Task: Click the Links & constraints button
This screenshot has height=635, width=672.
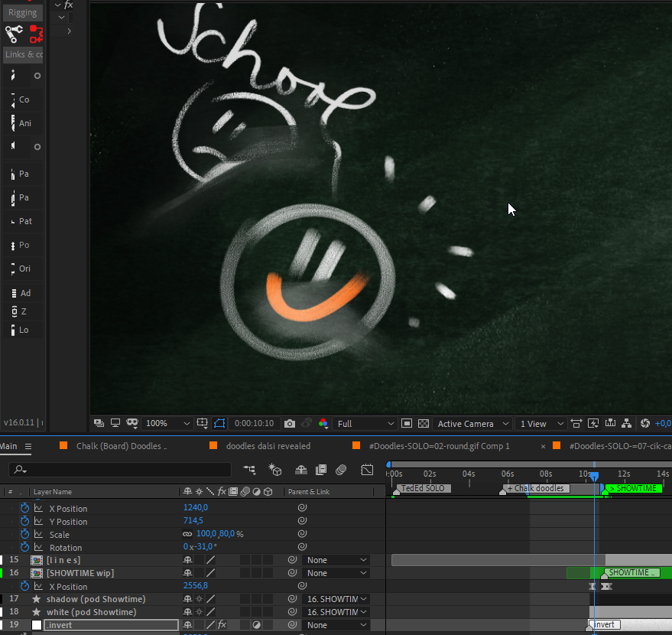Action: [x=23, y=54]
